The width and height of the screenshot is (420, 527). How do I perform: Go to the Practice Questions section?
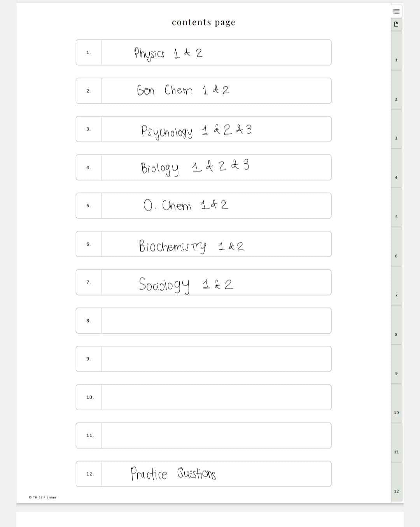(x=216, y=474)
